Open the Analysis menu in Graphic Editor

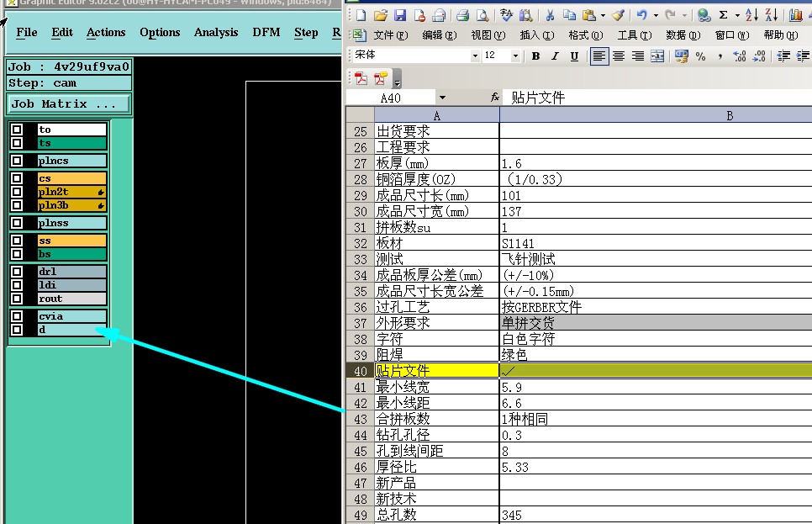pos(216,32)
